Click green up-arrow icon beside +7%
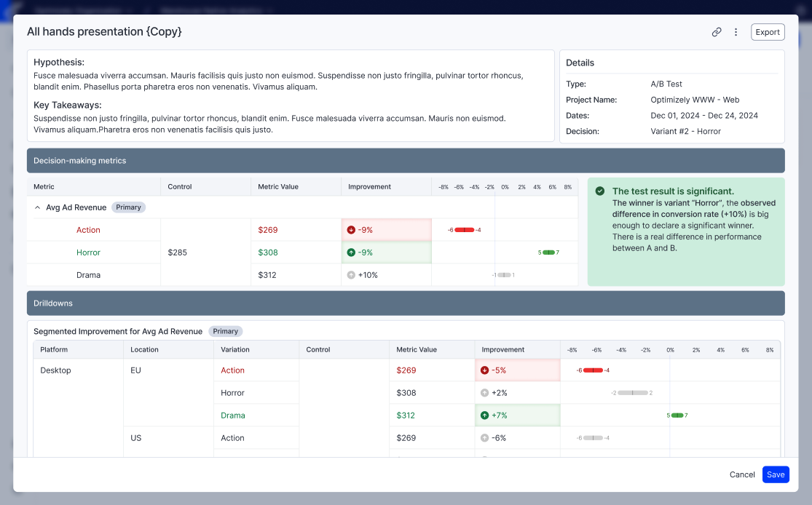This screenshot has width=812, height=505. pyautogui.click(x=485, y=415)
